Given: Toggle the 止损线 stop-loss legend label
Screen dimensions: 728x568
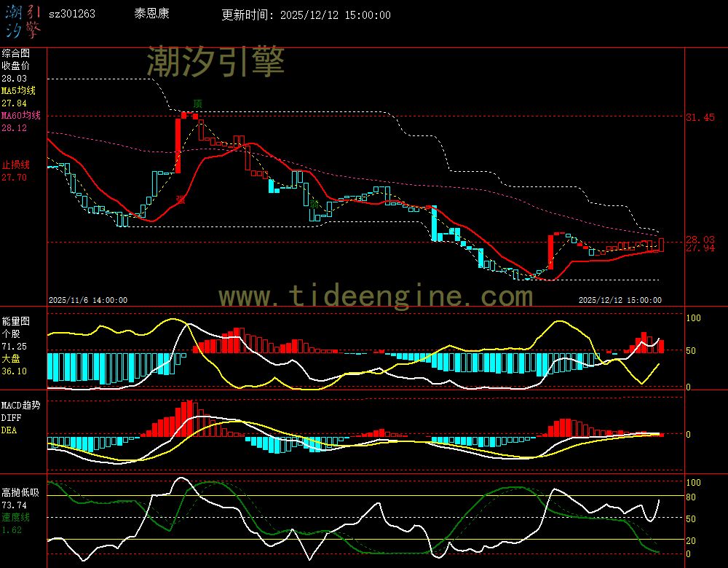Looking at the screenshot, I should [x=15, y=165].
